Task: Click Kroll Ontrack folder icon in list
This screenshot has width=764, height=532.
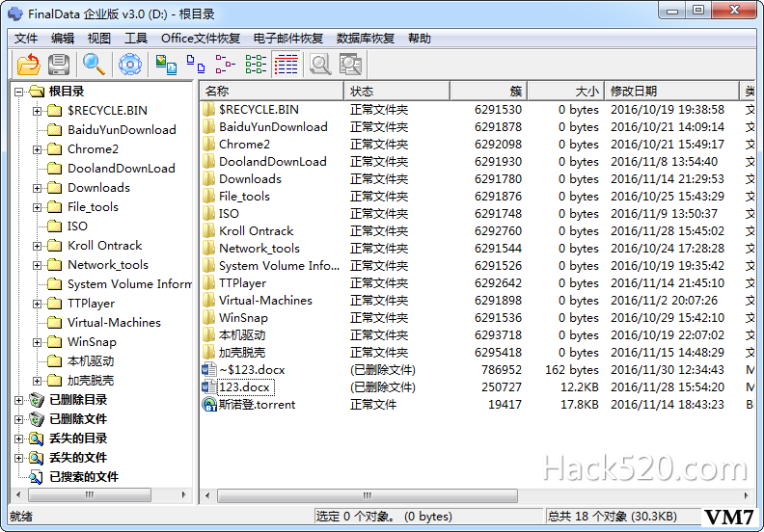Action: point(209,230)
